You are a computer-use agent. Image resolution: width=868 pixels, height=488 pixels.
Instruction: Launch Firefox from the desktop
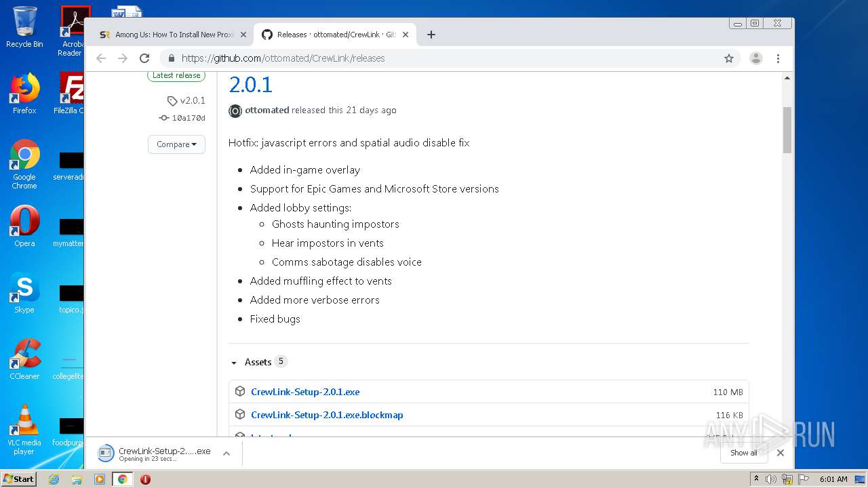tap(24, 94)
